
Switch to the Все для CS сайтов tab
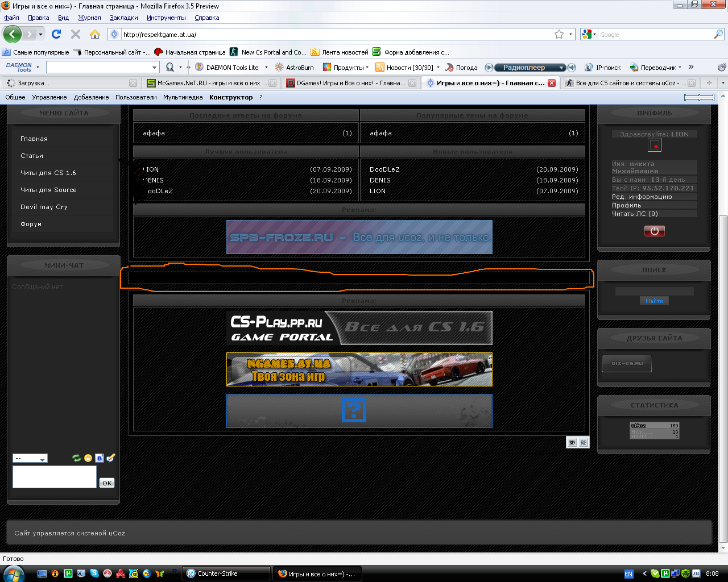[x=629, y=83]
